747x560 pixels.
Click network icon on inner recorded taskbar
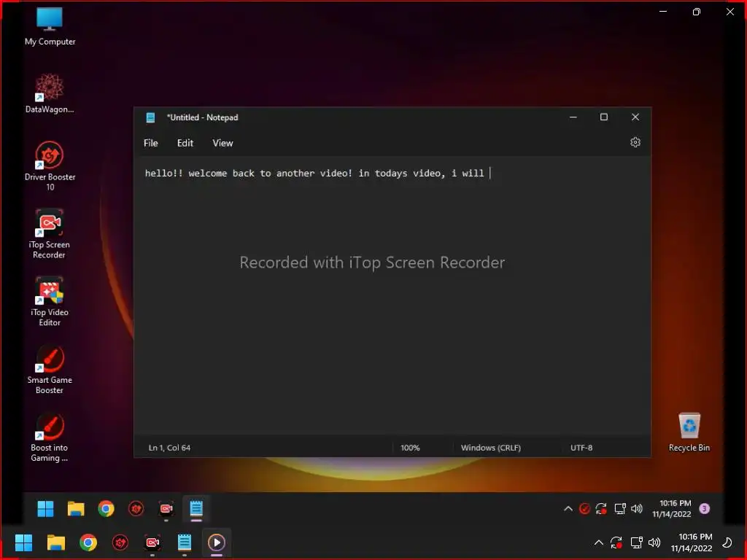tap(620, 509)
